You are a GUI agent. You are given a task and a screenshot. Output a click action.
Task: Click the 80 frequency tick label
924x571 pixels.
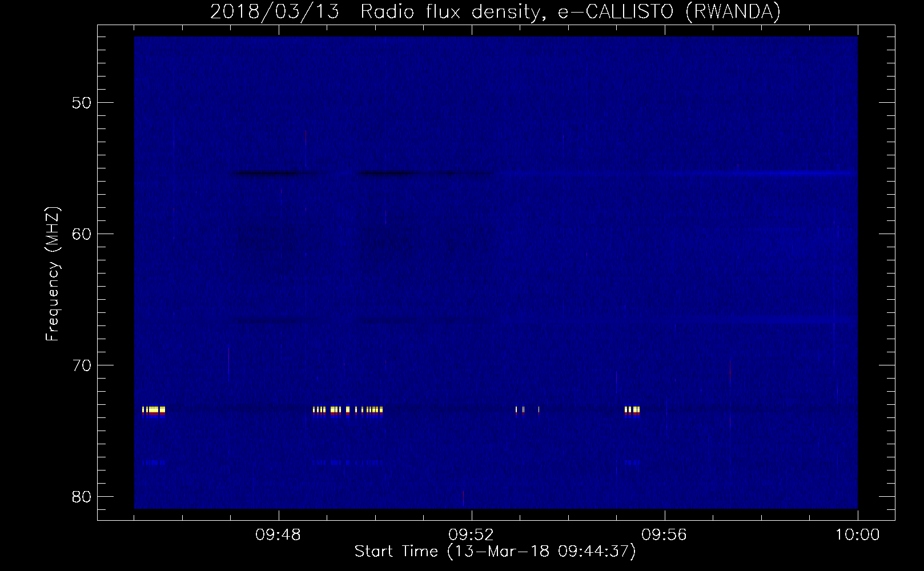pos(81,497)
